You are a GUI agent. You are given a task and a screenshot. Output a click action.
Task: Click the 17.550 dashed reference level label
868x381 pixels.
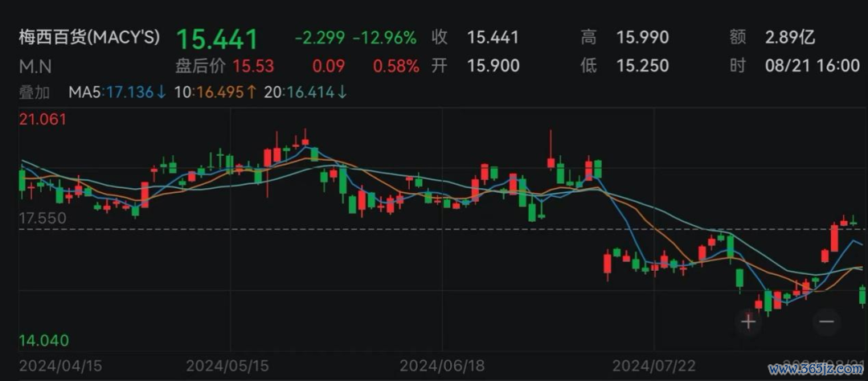pos(43,219)
